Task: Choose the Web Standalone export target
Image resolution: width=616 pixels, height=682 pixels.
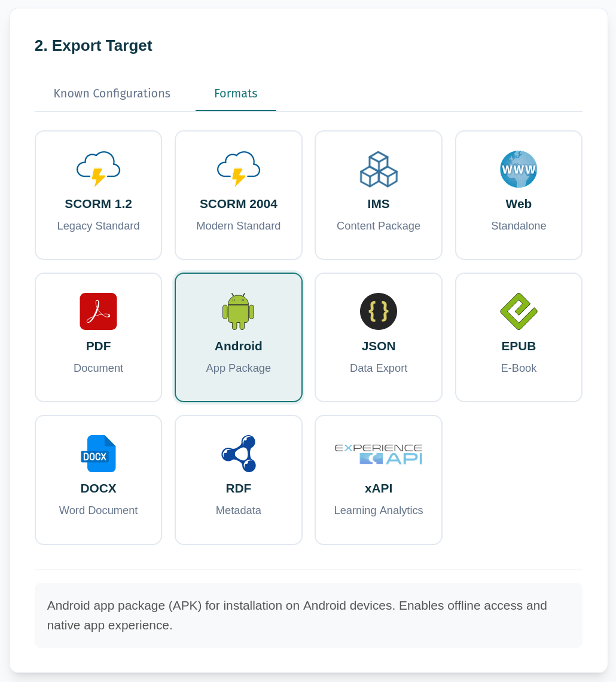Action: (x=518, y=195)
